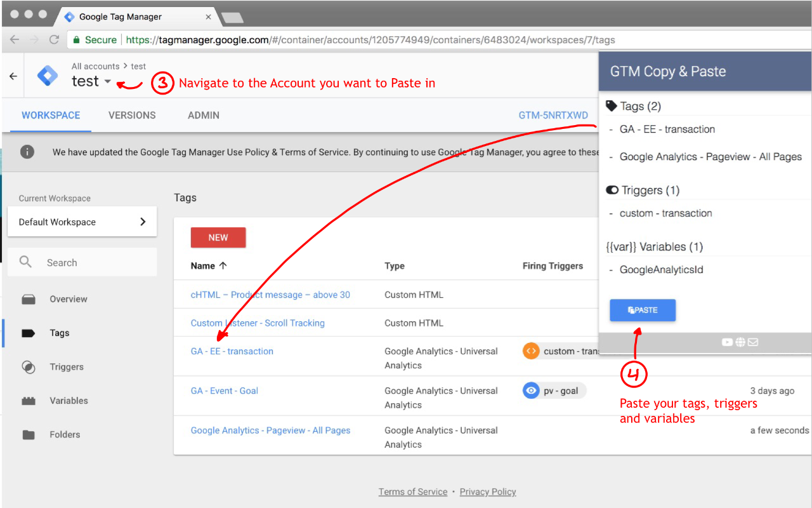
Task: Open Overview in the sidebar
Action: point(69,299)
